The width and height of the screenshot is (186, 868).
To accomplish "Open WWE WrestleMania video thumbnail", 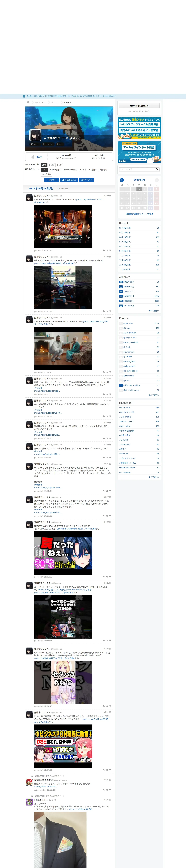I will tap(63, 227).
